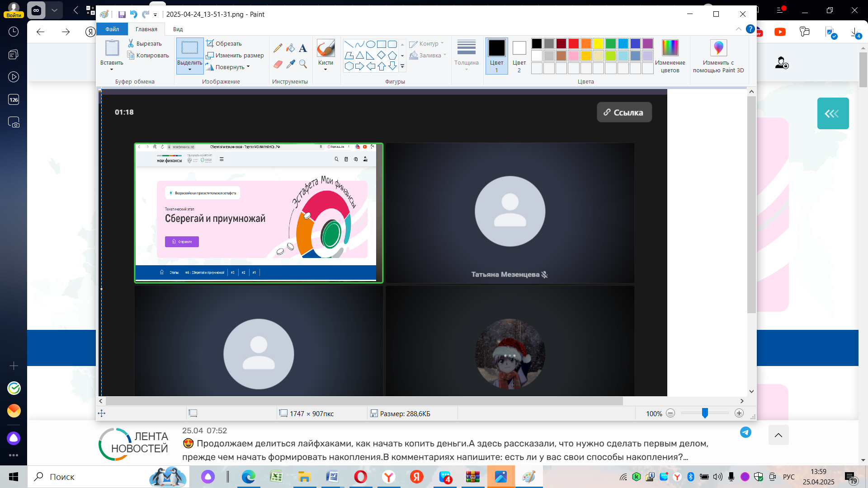Click the Copy (Копировать) button
The height and width of the screenshot is (488, 868).
point(148,55)
